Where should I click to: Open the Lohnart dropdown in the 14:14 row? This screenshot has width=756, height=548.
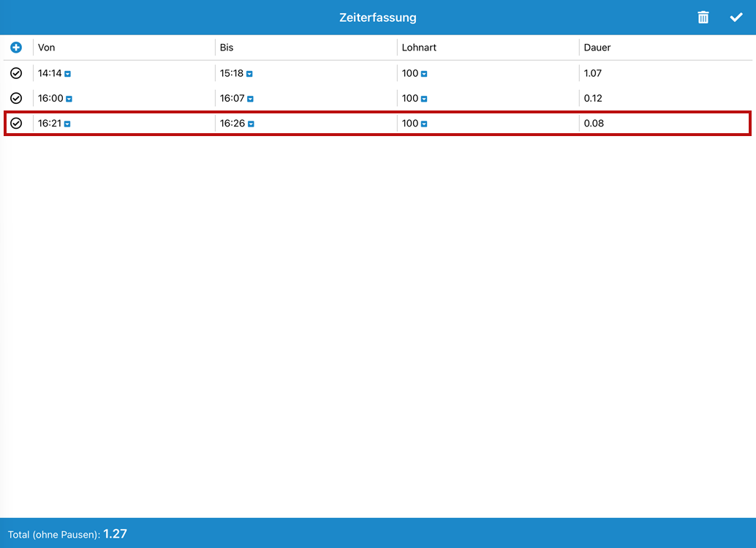[x=424, y=74]
